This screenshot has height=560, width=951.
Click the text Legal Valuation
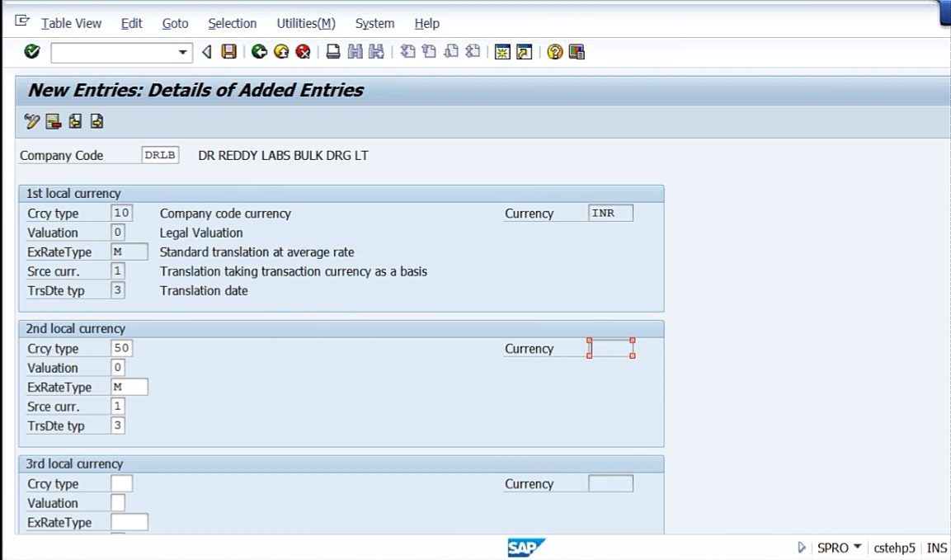(x=201, y=233)
